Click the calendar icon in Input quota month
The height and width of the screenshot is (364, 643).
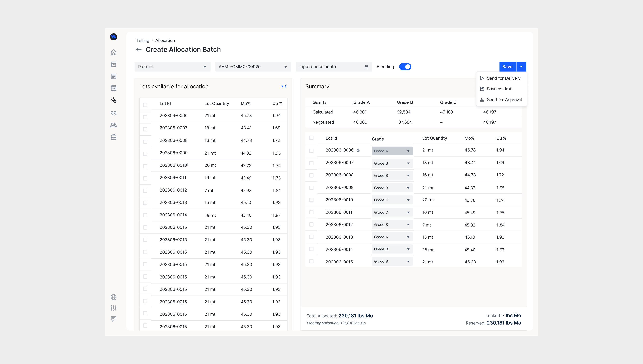tap(366, 66)
